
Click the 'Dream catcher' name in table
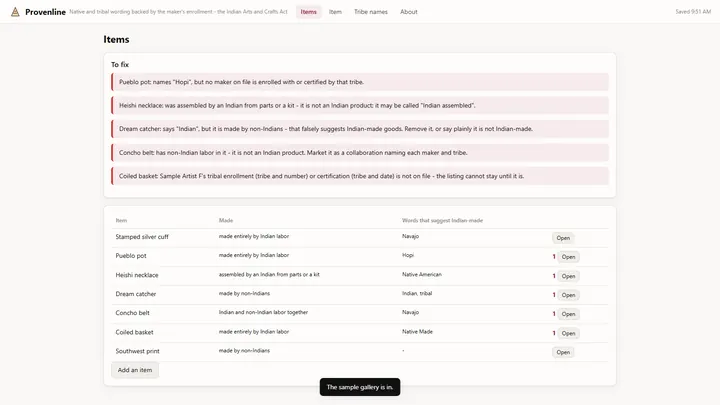[x=135, y=294]
